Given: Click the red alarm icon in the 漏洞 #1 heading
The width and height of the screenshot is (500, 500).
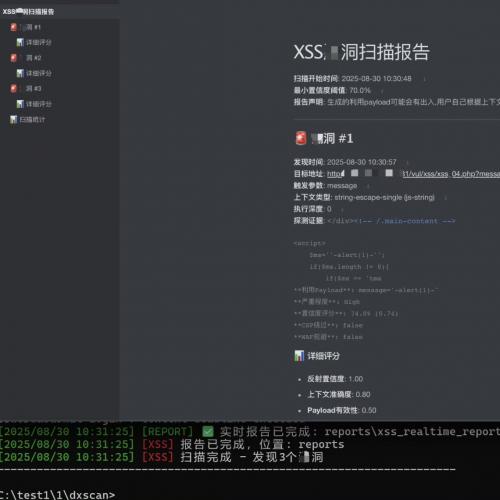Looking at the screenshot, I should pos(301,138).
